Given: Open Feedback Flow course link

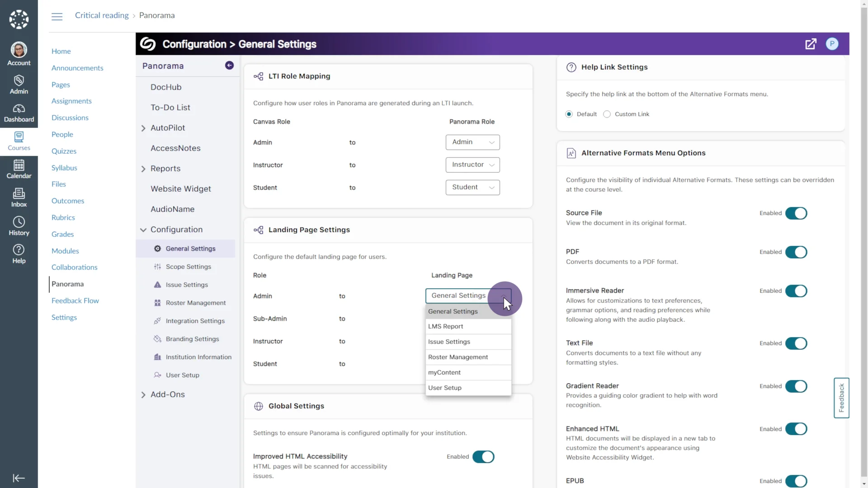Looking at the screenshot, I should (x=75, y=301).
